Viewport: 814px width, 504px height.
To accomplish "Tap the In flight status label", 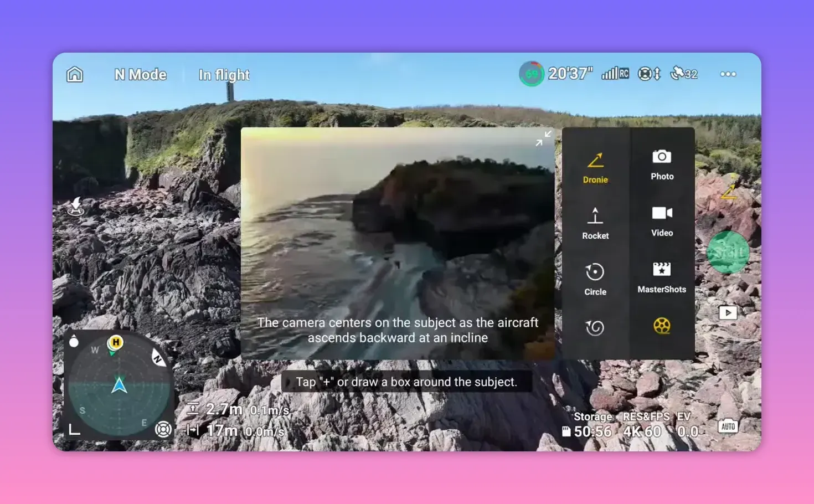I will pos(224,75).
